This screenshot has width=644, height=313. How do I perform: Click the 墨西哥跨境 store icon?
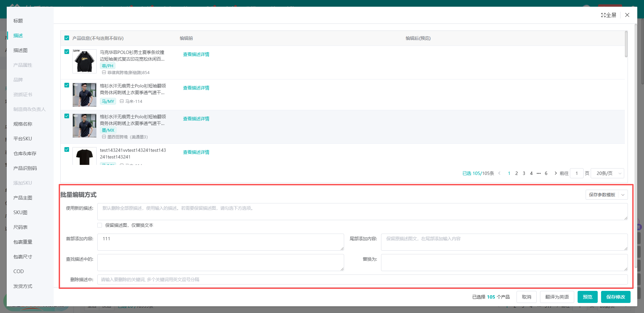point(104,137)
